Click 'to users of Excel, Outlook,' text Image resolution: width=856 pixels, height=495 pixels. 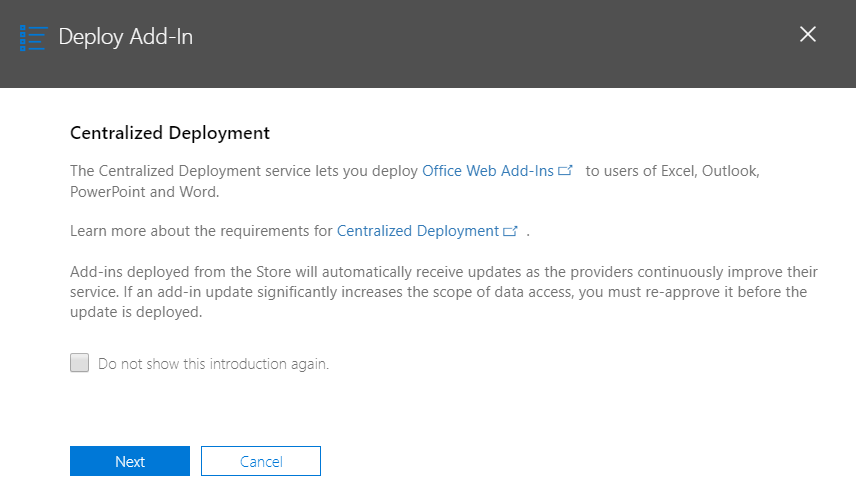tap(673, 171)
